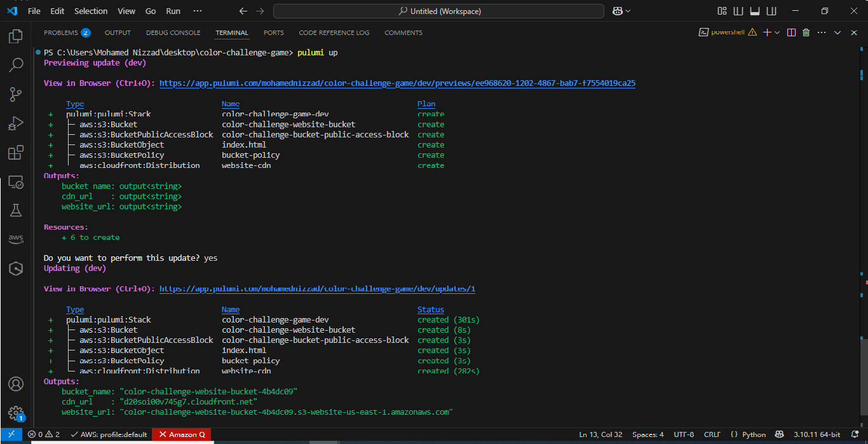Open the Source Control view
868x444 pixels.
pyautogui.click(x=16, y=95)
